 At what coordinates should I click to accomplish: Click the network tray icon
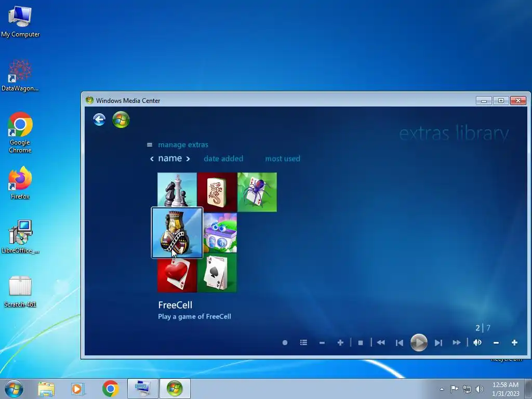[x=467, y=389]
